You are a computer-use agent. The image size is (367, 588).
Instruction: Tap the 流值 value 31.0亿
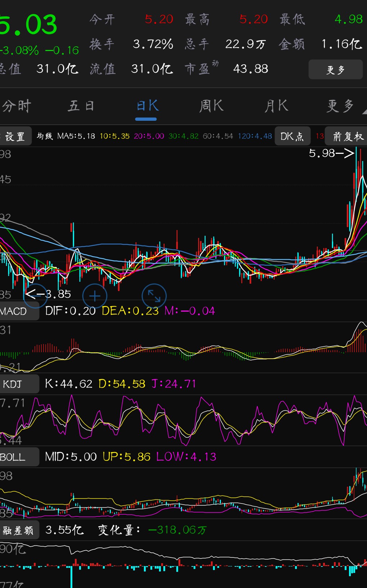coord(152,69)
